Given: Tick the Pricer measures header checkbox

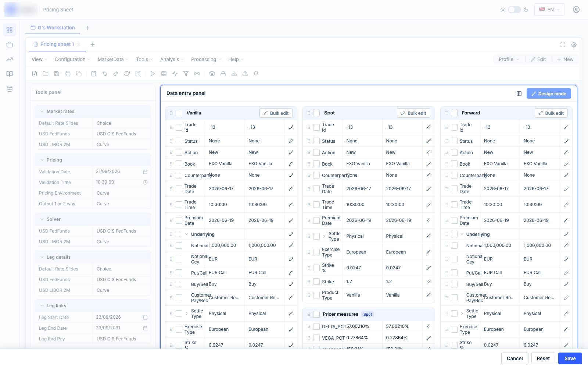Looking at the screenshot, I should (x=316, y=314).
